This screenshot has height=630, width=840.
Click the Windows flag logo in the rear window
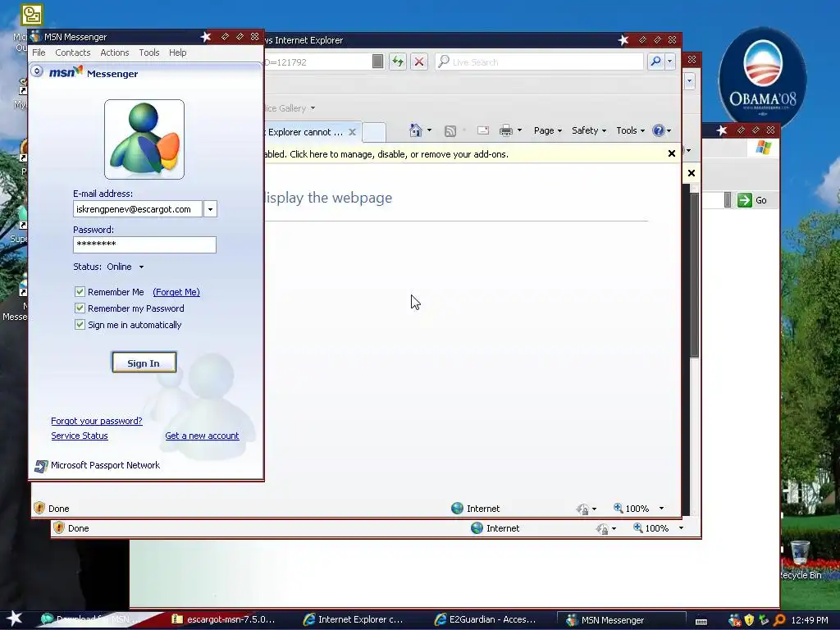click(764, 148)
